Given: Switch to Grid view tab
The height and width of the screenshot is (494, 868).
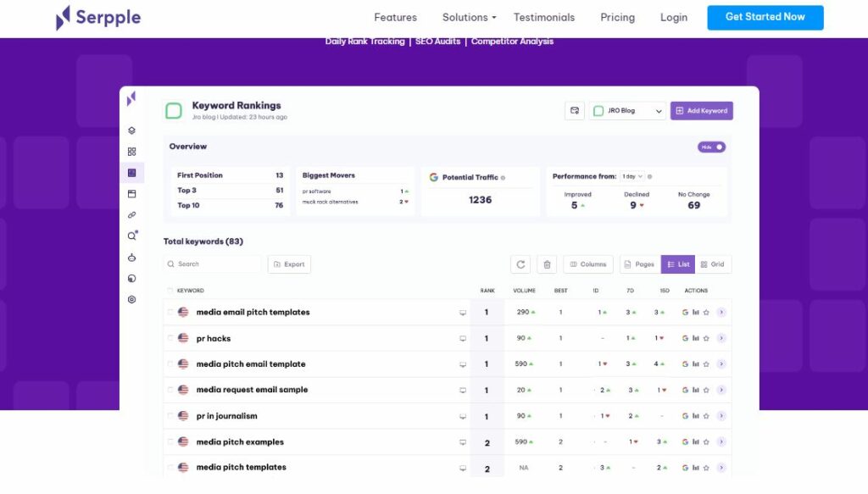Looking at the screenshot, I should point(713,264).
